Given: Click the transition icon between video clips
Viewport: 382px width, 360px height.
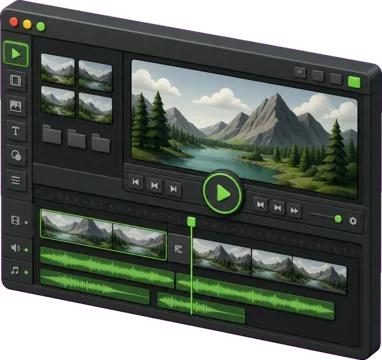Looking at the screenshot, I should tap(179, 249).
